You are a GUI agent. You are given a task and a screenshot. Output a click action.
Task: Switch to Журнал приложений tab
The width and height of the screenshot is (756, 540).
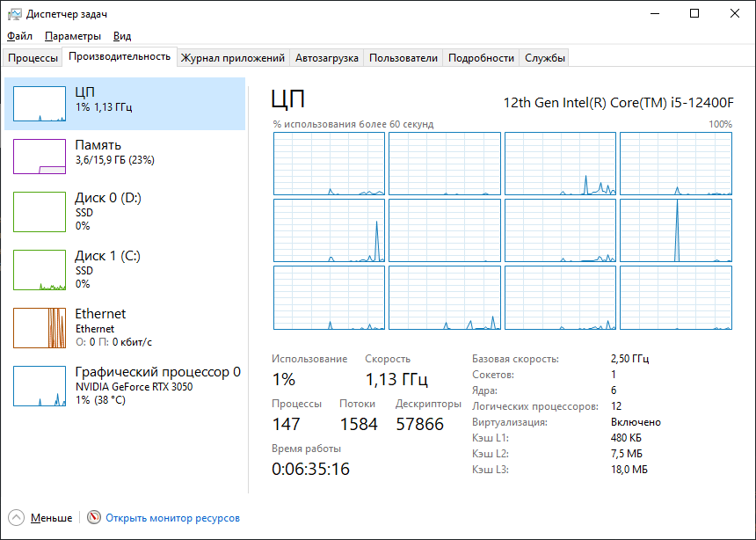click(233, 58)
